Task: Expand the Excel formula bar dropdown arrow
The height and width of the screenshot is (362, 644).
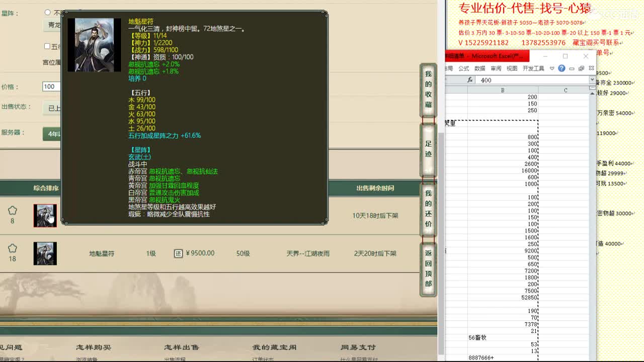Action: (x=592, y=79)
